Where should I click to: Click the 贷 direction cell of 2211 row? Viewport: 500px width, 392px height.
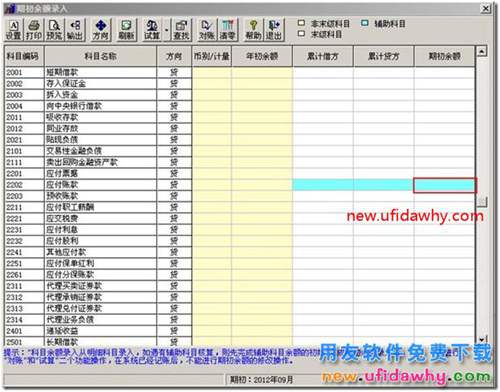click(x=174, y=207)
